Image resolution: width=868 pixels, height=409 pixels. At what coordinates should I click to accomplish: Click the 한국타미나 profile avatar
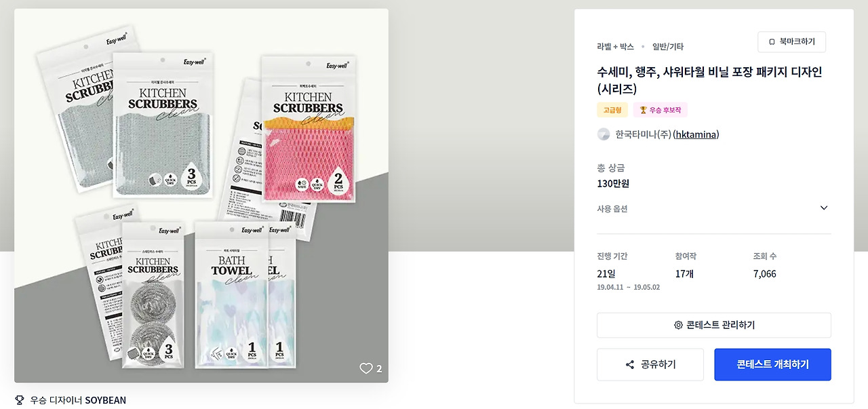coord(604,134)
